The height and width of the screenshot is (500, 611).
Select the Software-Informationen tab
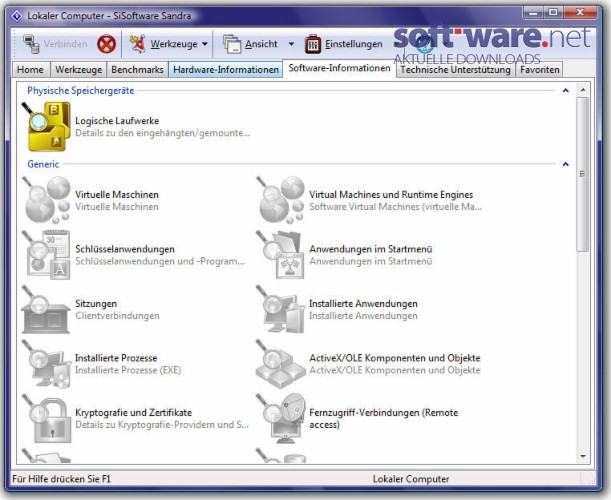click(x=339, y=68)
